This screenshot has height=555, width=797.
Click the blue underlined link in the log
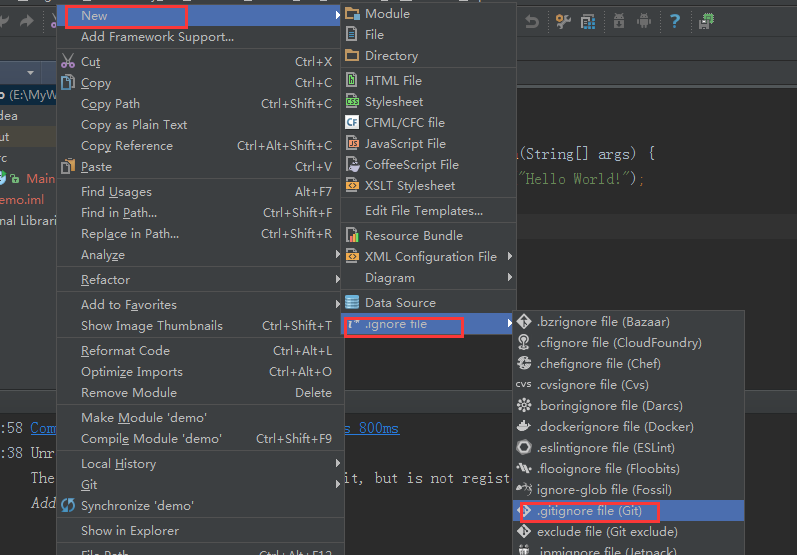tap(45, 428)
